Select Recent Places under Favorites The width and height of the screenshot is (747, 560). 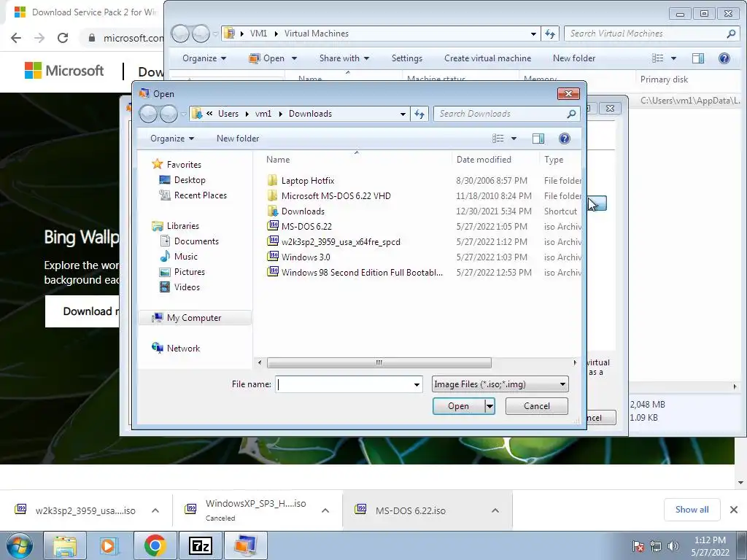pyautogui.click(x=200, y=195)
